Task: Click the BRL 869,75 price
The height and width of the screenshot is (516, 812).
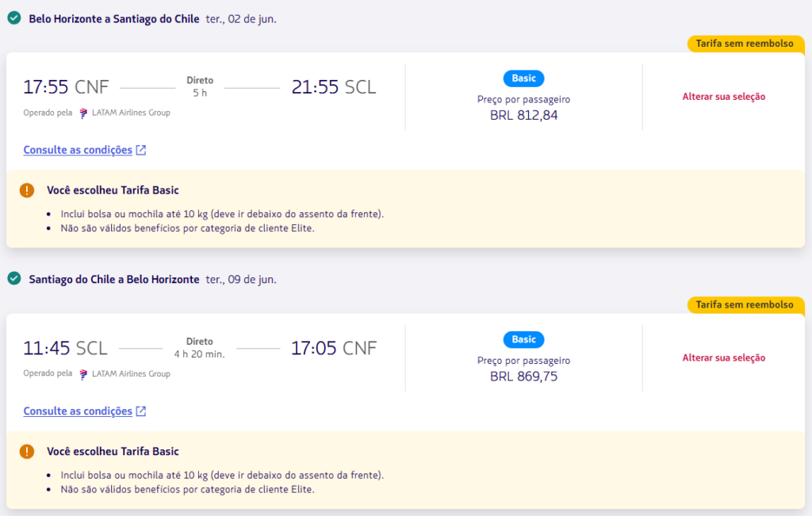Action: 523,376
